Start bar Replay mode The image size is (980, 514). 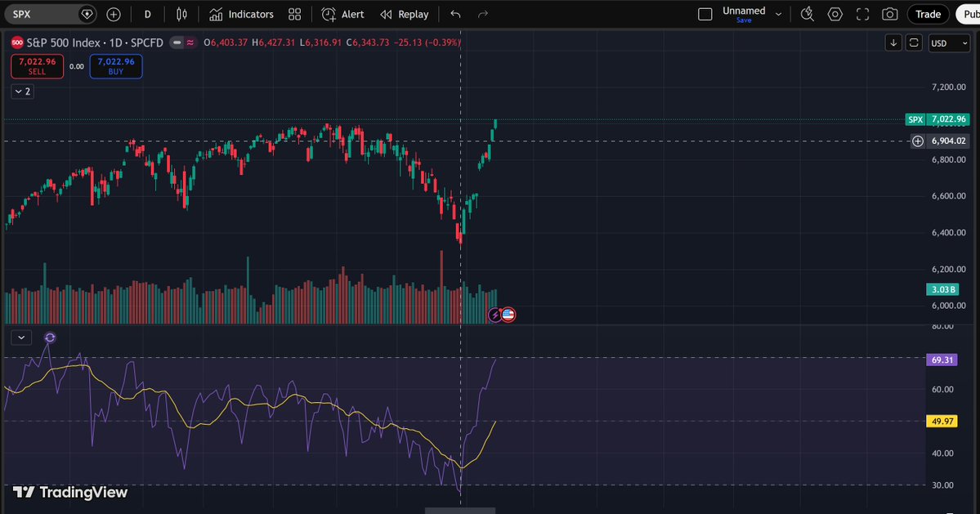(405, 14)
